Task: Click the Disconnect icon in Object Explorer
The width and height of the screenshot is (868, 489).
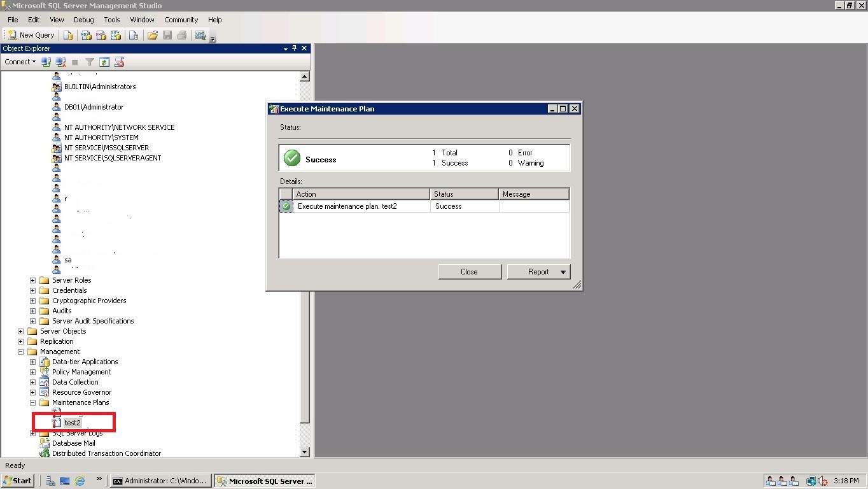Action: coord(60,62)
